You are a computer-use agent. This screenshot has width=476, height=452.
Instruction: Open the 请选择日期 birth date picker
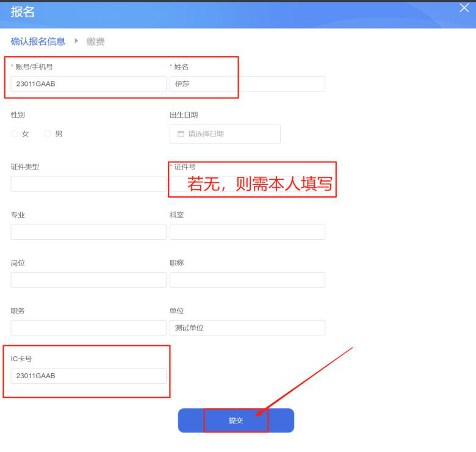pyautogui.click(x=225, y=134)
